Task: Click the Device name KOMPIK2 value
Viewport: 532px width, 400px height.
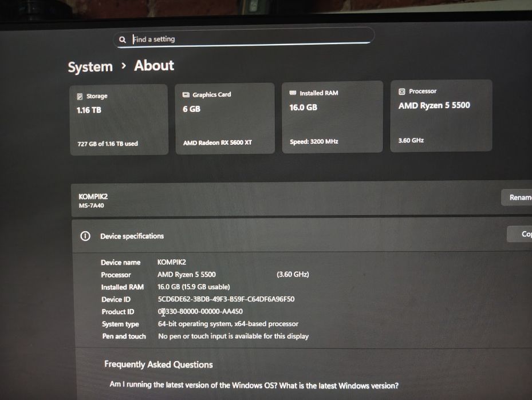Action: 172,262
